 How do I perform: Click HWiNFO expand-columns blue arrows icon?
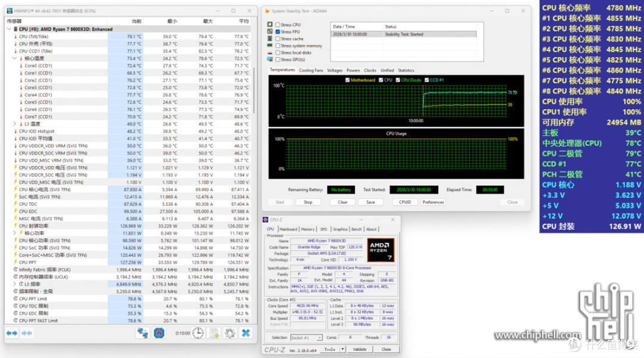pos(12,333)
